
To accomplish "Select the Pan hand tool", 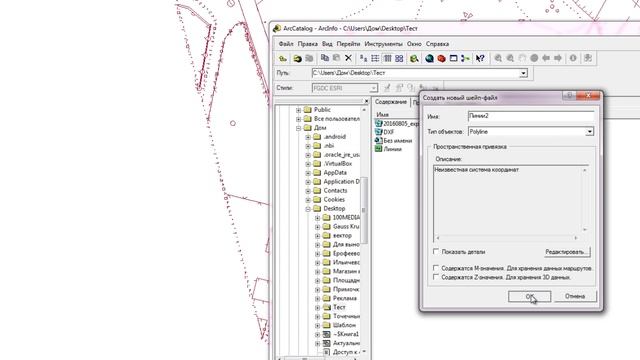I will click(522, 58).
